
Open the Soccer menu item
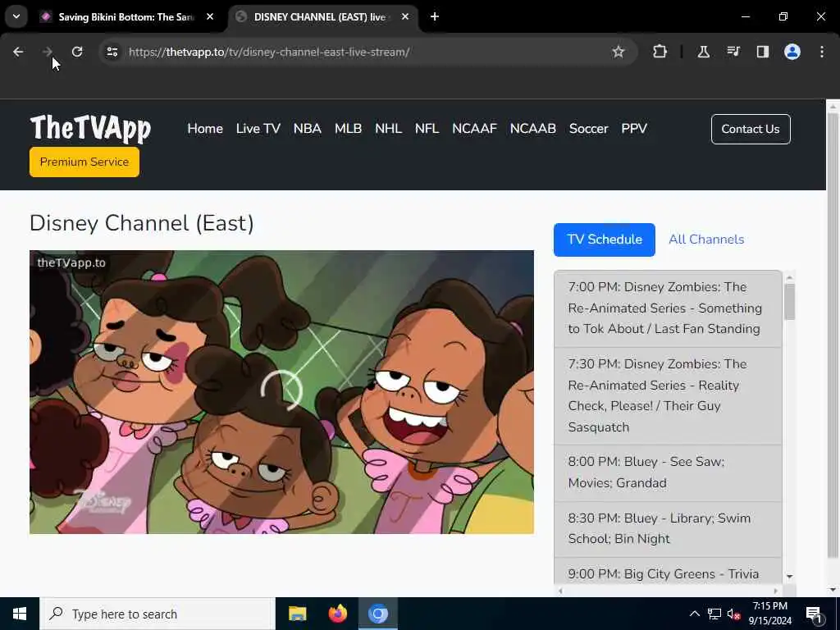pyautogui.click(x=589, y=129)
